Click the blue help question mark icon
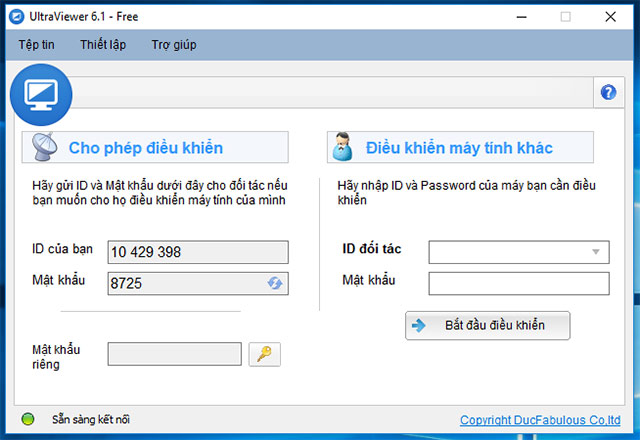This screenshot has height=440, width=640. point(608,92)
